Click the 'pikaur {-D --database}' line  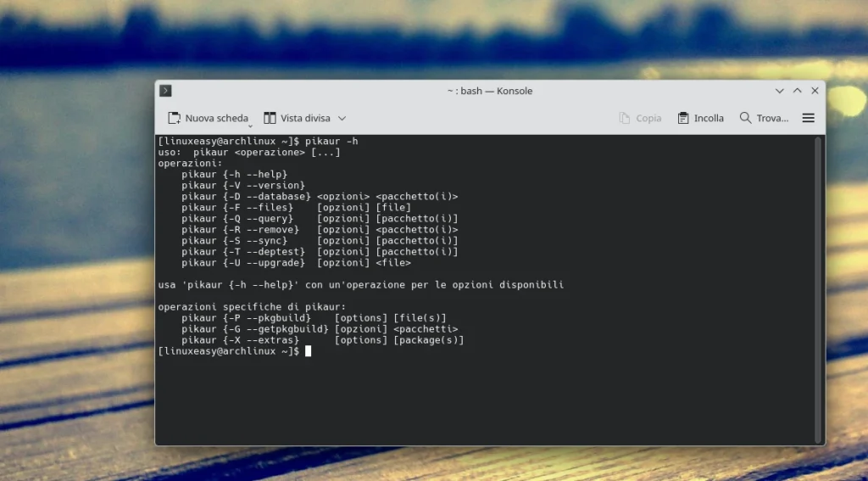pos(320,196)
